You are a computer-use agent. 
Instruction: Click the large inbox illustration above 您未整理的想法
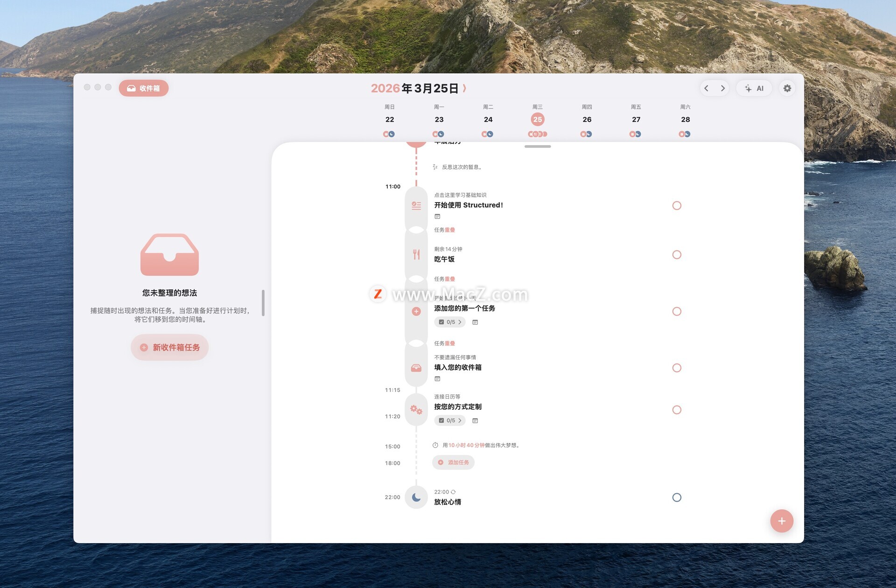[x=170, y=254]
